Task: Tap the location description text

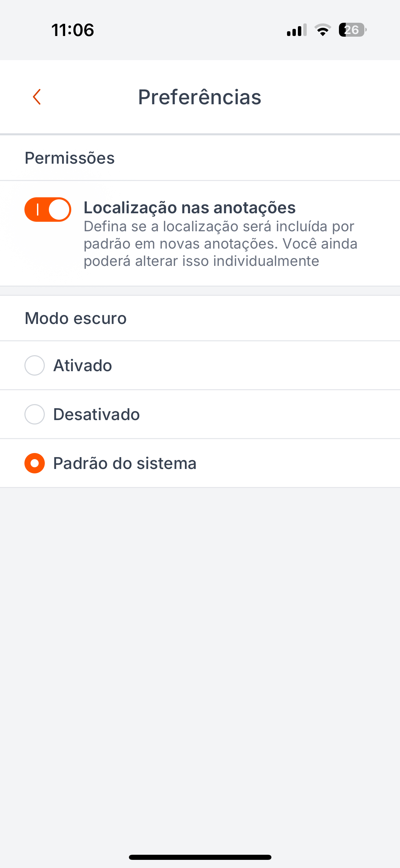Action: coord(221,244)
